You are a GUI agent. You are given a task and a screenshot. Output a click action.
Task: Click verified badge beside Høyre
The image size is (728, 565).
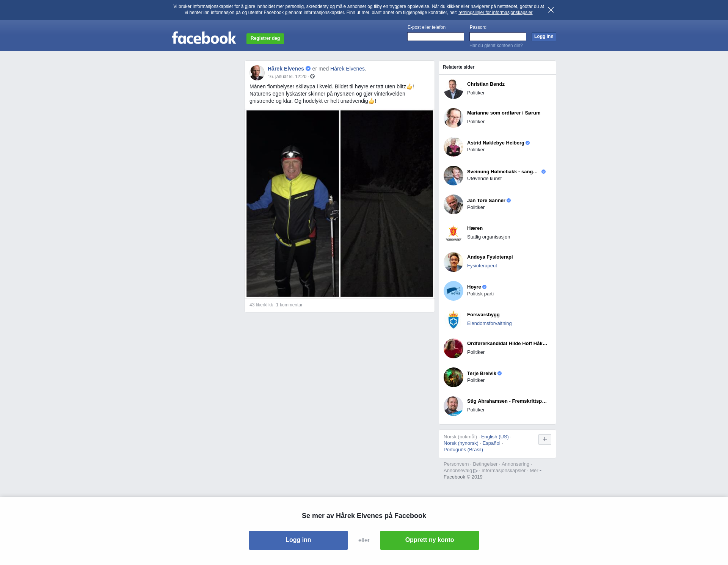coord(485,287)
